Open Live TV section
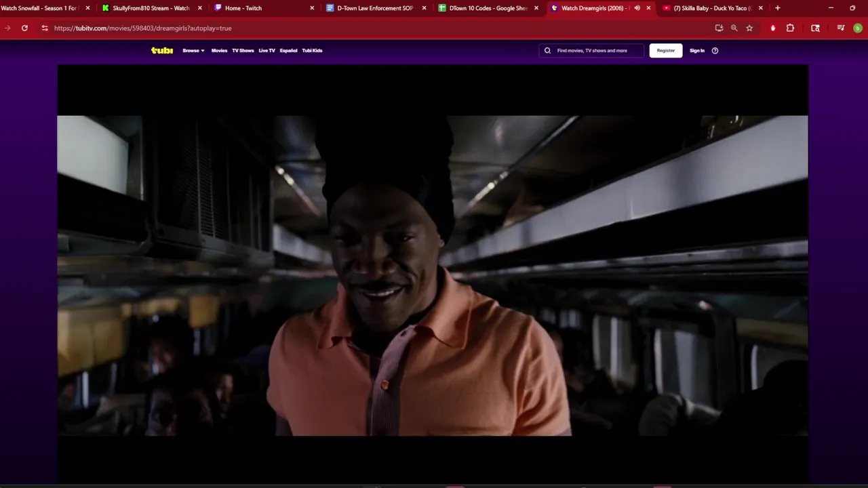The width and height of the screenshot is (868, 488). tap(267, 50)
